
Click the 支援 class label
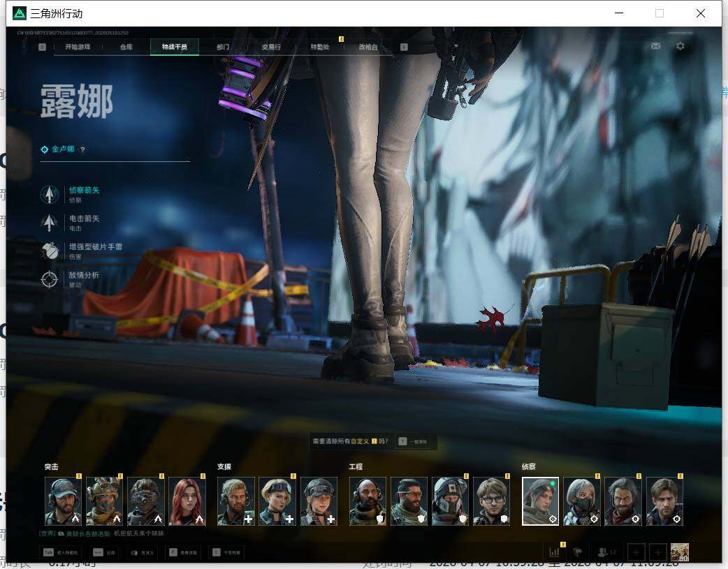tap(224, 467)
